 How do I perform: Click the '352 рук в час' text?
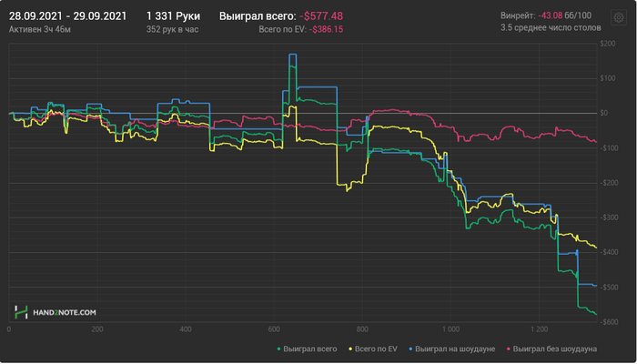[x=172, y=30]
